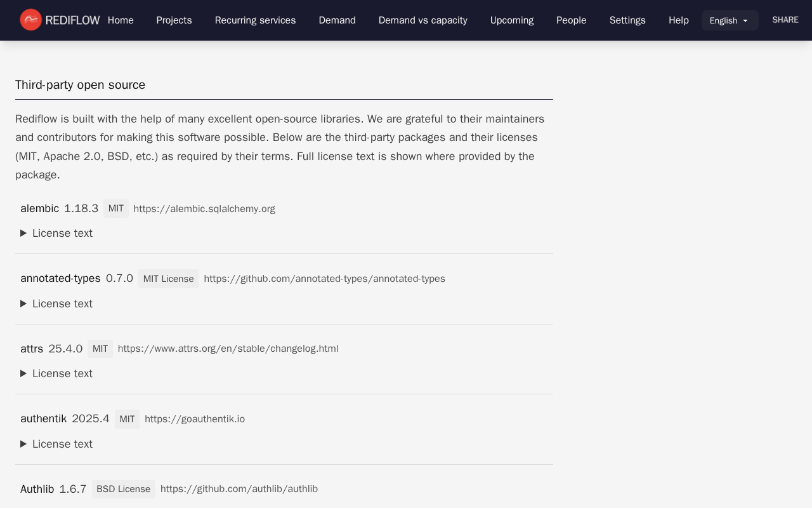Screen dimensions: 812x508
Task: Click the red Rediflow logo icon
Action: [29, 20]
